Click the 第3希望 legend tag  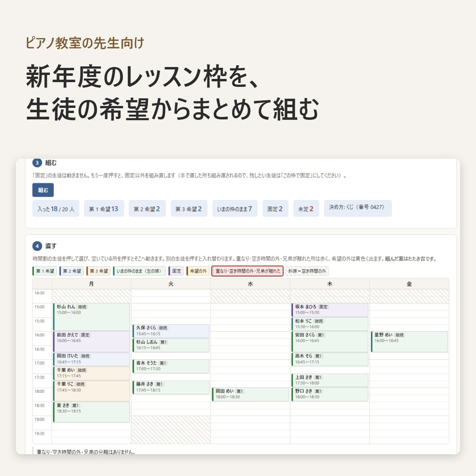pos(99,271)
